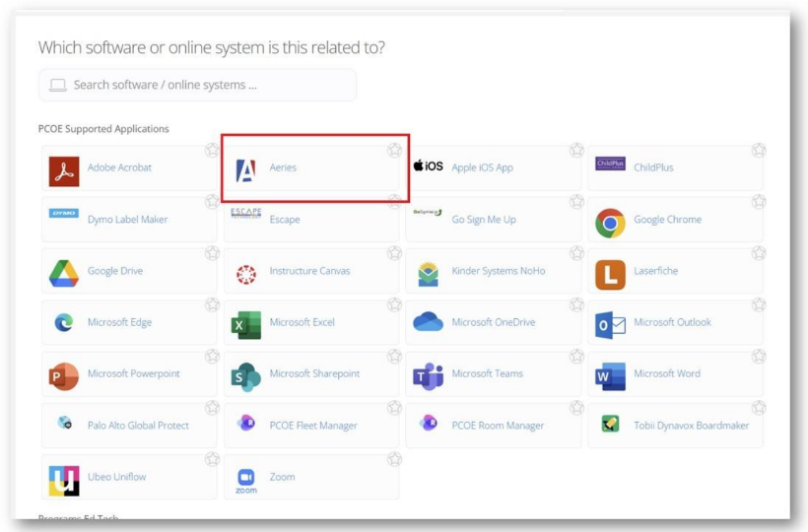
Task: Click the search software input field
Action: (197, 85)
